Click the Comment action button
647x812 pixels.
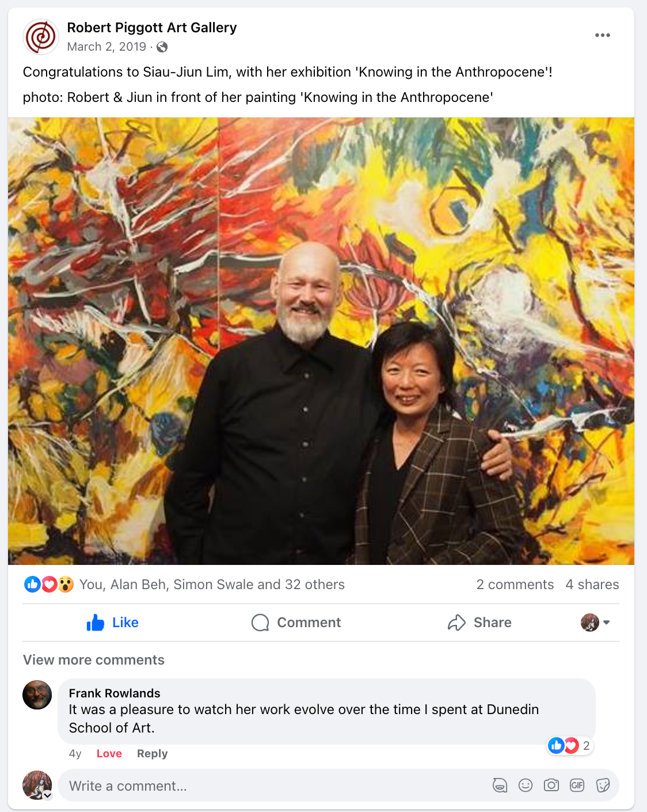click(296, 623)
